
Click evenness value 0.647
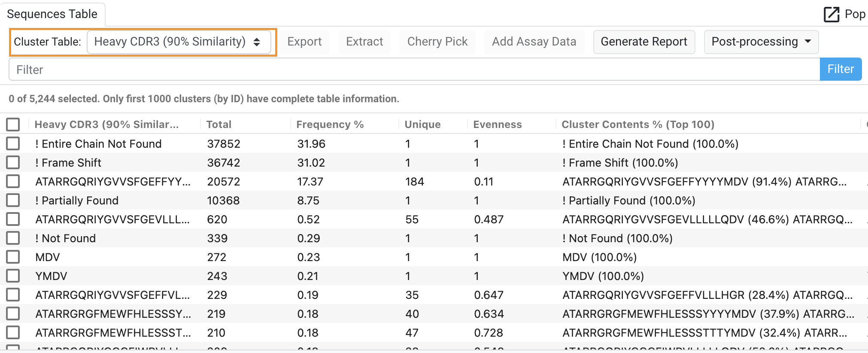pos(489,295)
